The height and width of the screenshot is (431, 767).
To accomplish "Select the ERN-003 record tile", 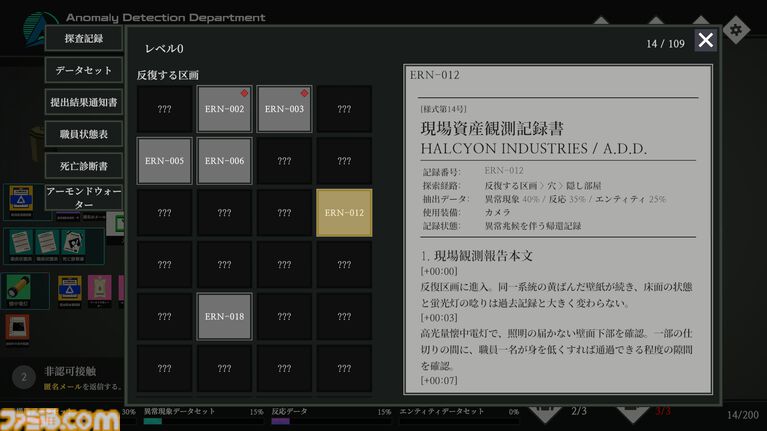I will 284,109.
